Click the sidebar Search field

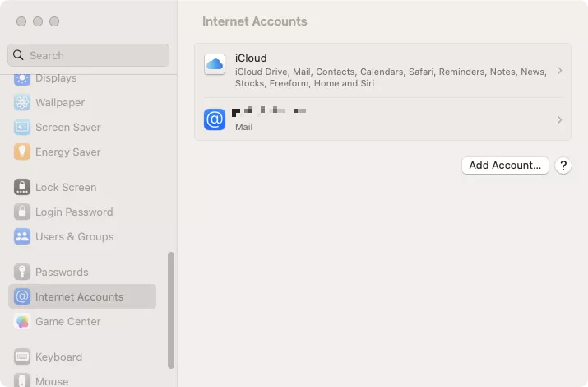pos(89,56)
